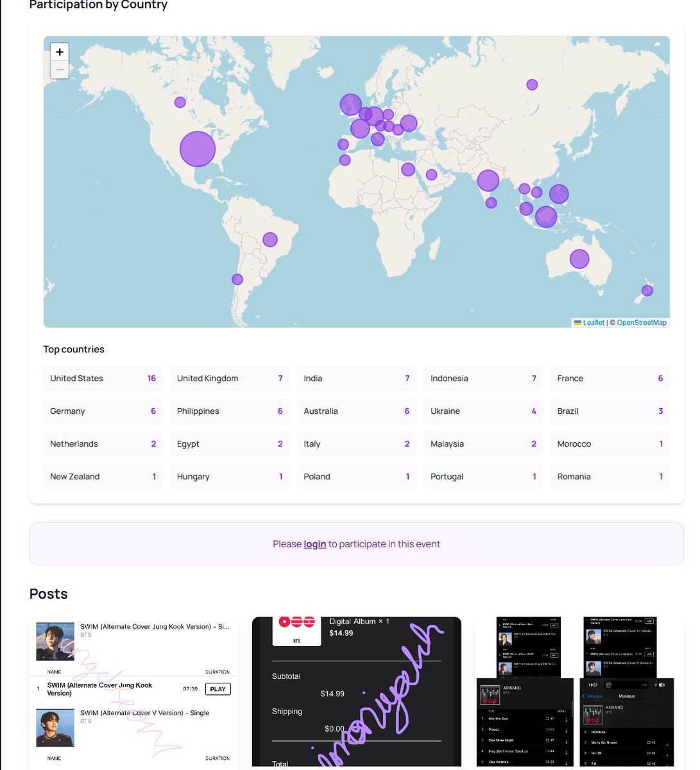Click the Posts section heading
The width and height of the screenshot is (700, 770).
(49, 594)
